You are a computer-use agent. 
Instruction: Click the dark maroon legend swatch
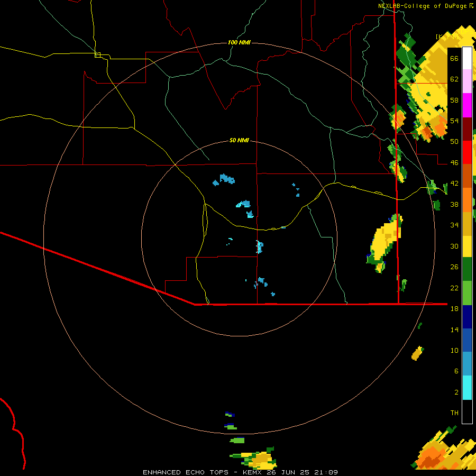pyautogui.click(x=467, y=129)
